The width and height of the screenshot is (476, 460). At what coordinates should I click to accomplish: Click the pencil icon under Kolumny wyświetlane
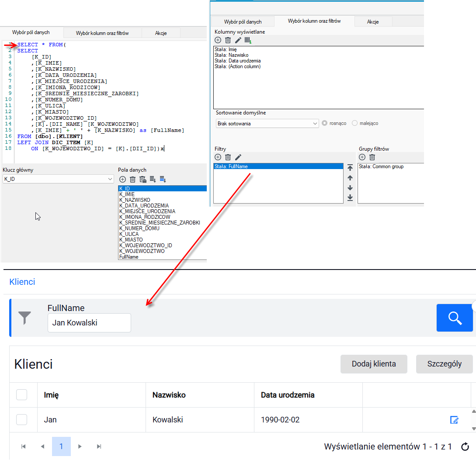point(238,40)
